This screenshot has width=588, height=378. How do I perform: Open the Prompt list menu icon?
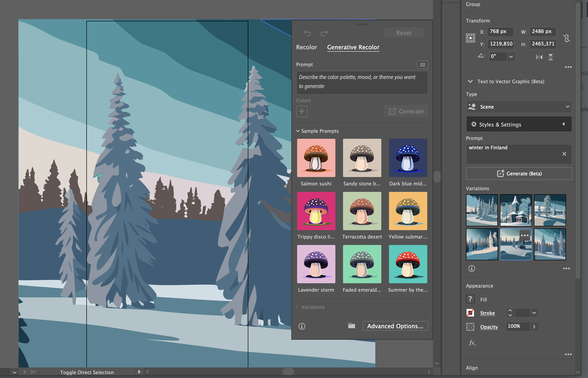click(x=422, y=65)
